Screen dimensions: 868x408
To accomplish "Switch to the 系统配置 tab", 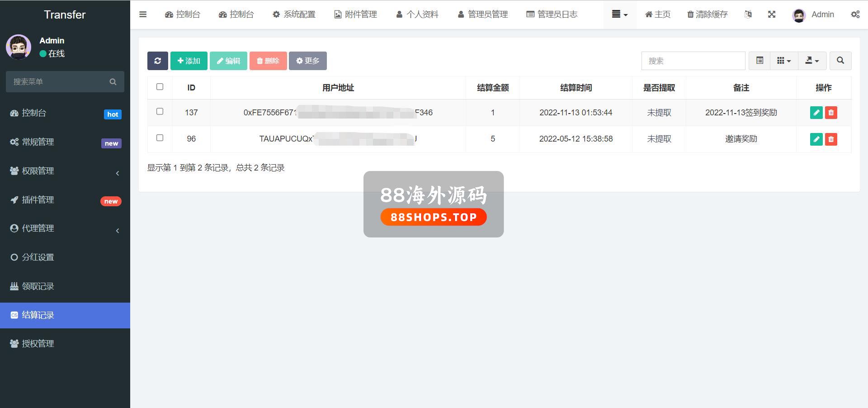I will pos(294,14).
